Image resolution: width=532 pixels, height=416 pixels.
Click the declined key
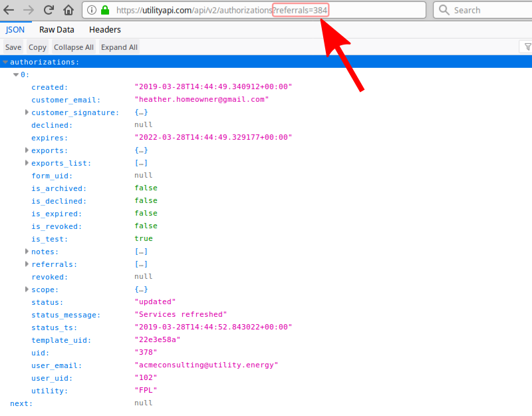point(52,125)
